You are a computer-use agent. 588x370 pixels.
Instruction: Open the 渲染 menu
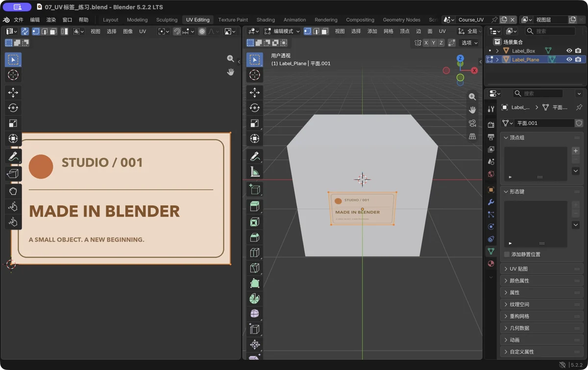pyautogui.click(x=51, y=20)
